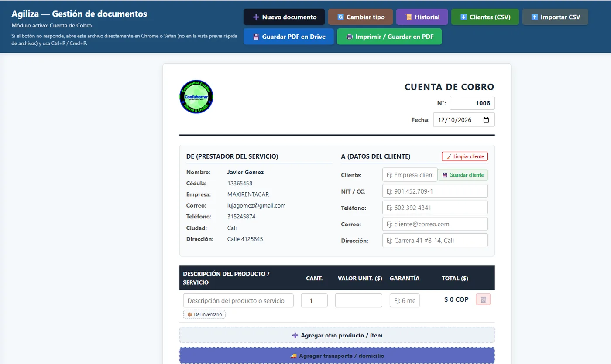Click Guardar PDF en Drive
The height and width of the screenshot is (364, 611).
pyautogui.click(x=288, y=37)
